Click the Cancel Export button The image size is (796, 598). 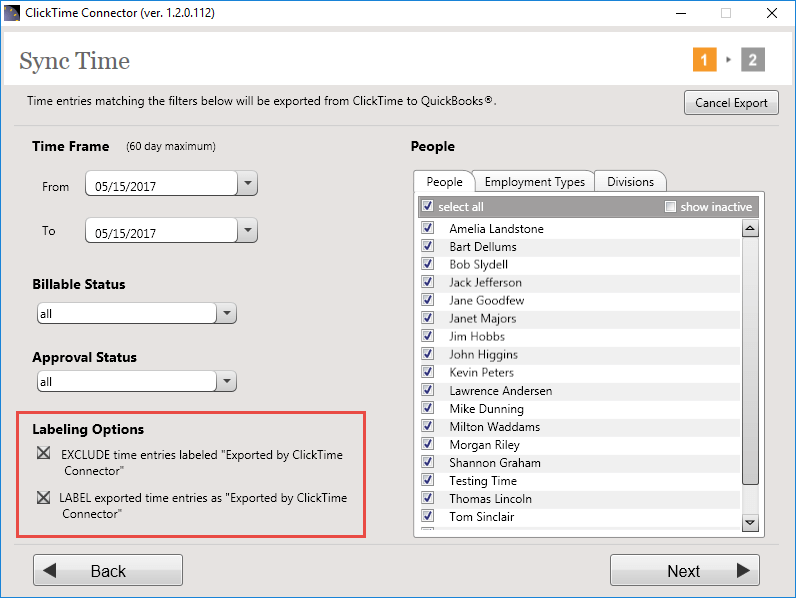point(731,103)
